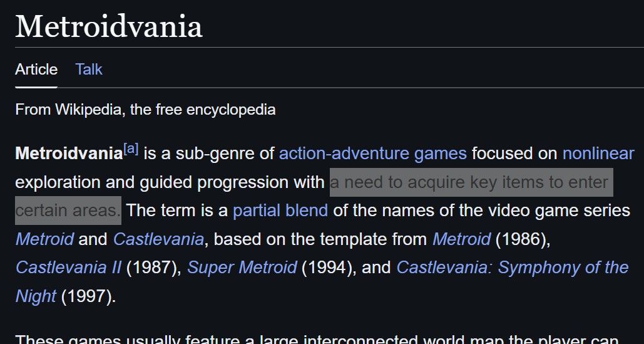This screenshot has height=344, width=644.
Task: Open the [a] footnote superscript
Action: point(131,149)
